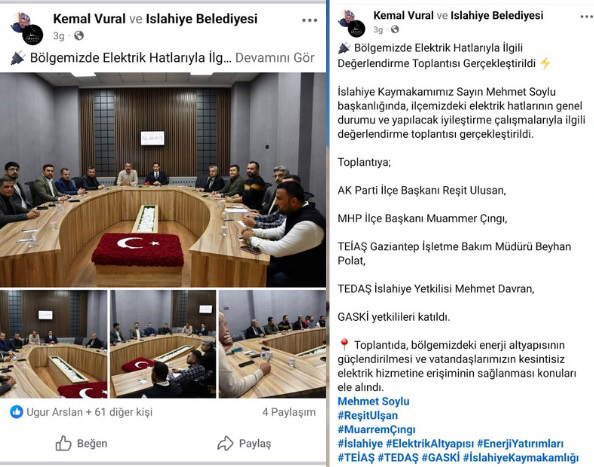Open the bottom-right thumbnail photo of the meeting
Viewport: 594px width, 467px height.
pyautogui.click(x=272, y=344)
